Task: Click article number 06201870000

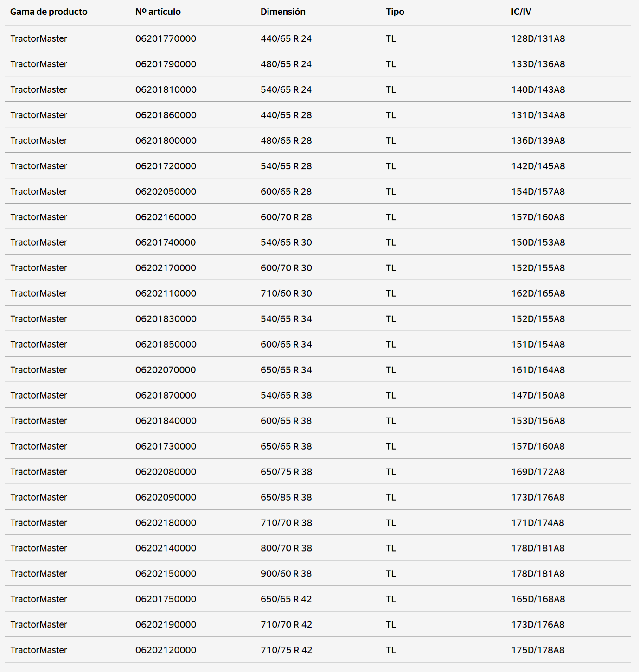Action: 166,395
